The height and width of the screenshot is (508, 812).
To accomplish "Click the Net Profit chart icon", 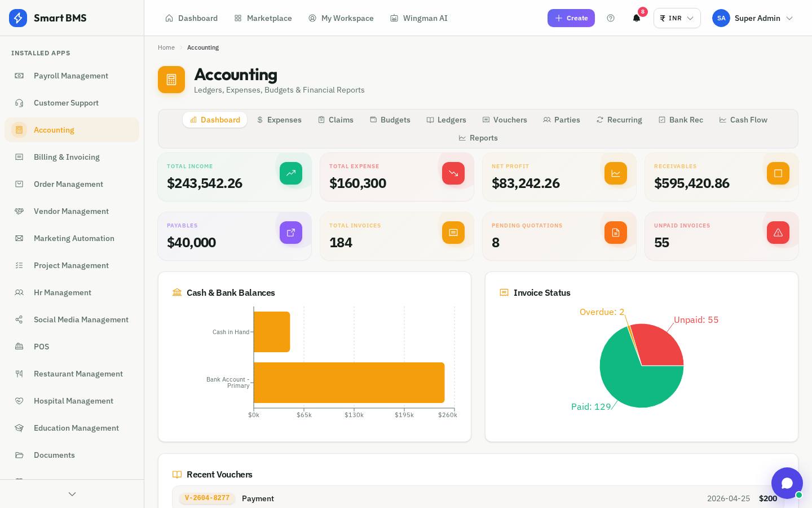I will (x=616, y=173).
